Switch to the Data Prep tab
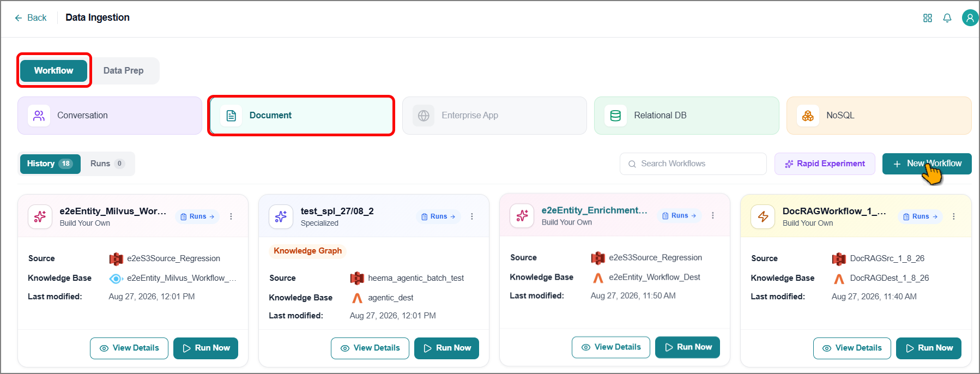The width and height of the screenshot is (980, 374). pyautogui.click(x=124, y=71)
